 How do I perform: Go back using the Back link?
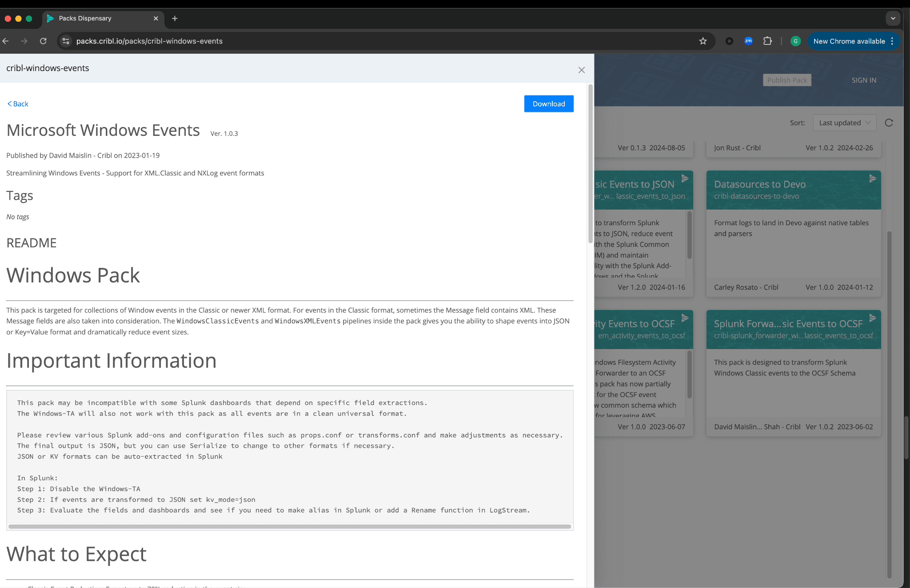[18, 104]
